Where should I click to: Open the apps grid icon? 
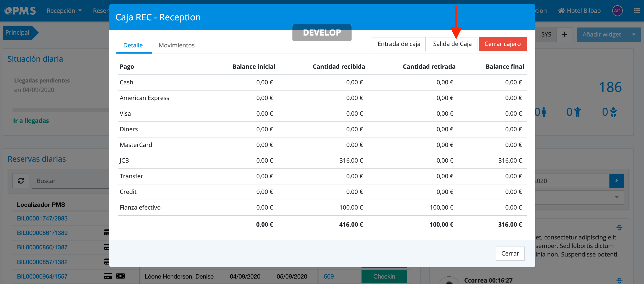tap(636, 11)
